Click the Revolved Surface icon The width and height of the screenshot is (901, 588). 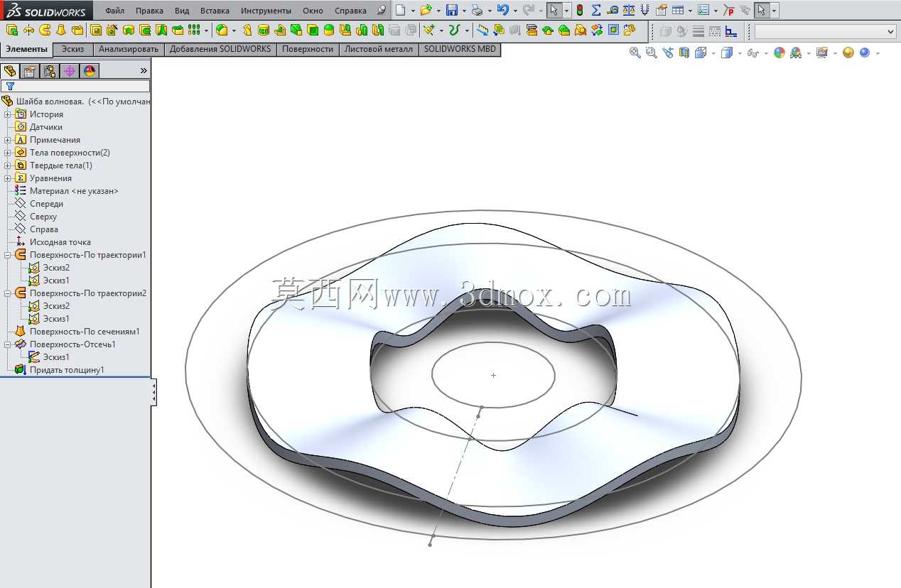pos(28,31)
